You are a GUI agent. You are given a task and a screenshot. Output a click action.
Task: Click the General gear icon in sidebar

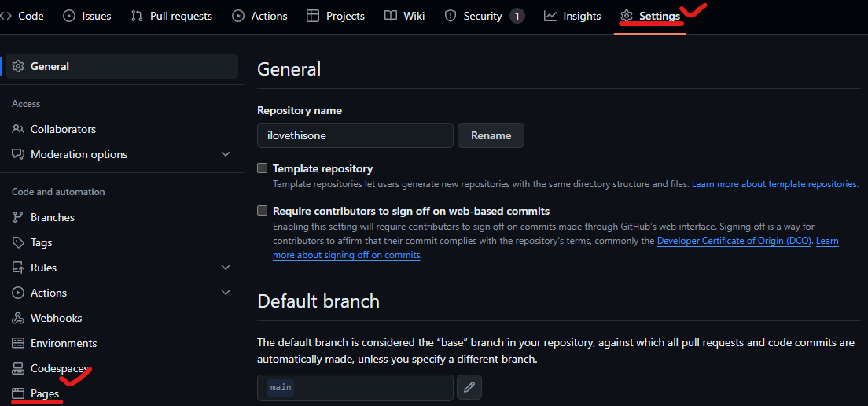pos(18,66)
